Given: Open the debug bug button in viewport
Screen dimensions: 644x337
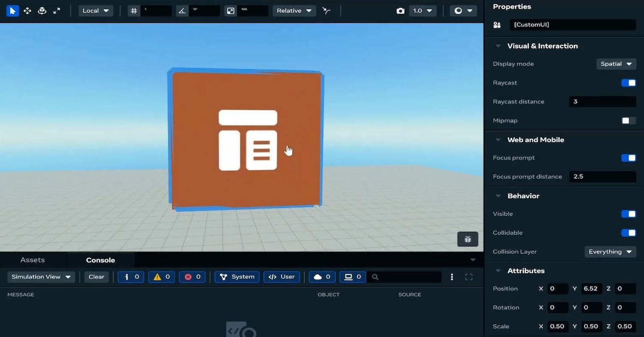Looking at the screenshot, I should 468,239.
